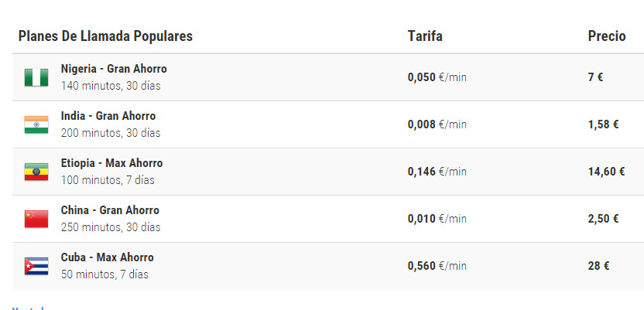Click the 28 € Cuba price
Image resolution: width=644 pixels, height=310 pixels.
point(598,266)
